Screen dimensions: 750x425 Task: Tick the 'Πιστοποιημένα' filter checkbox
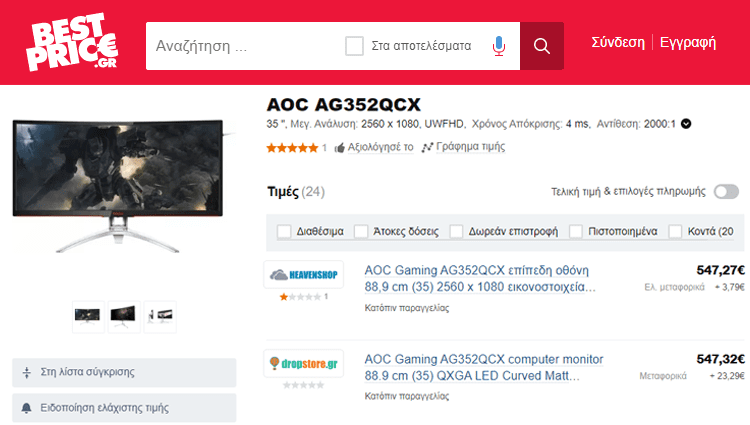(x=575, y=231)
